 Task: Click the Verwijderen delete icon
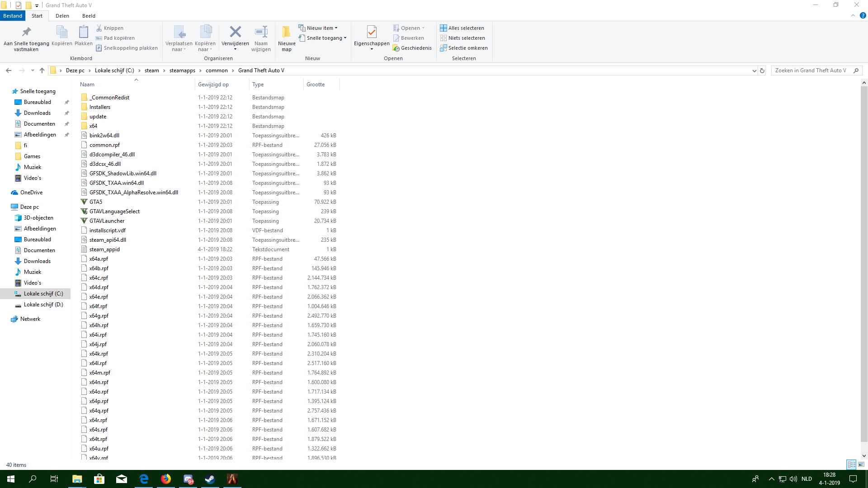tap(235, 33)
